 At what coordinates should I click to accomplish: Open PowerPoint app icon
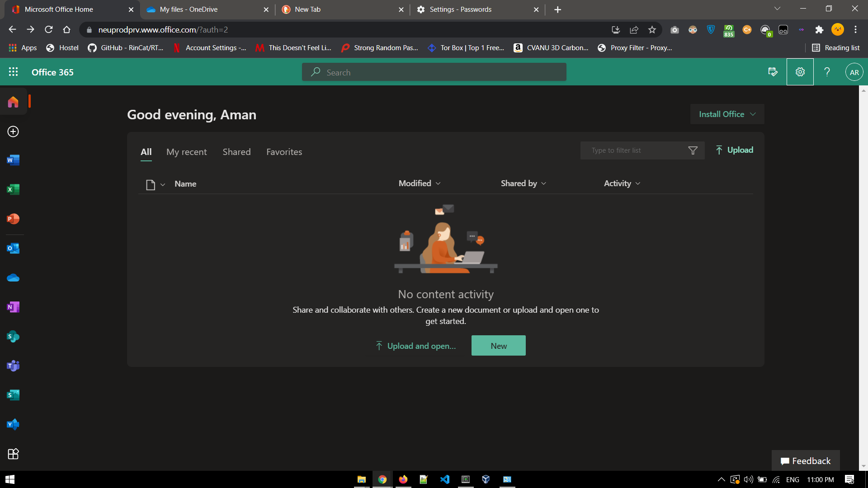point(13,219)
